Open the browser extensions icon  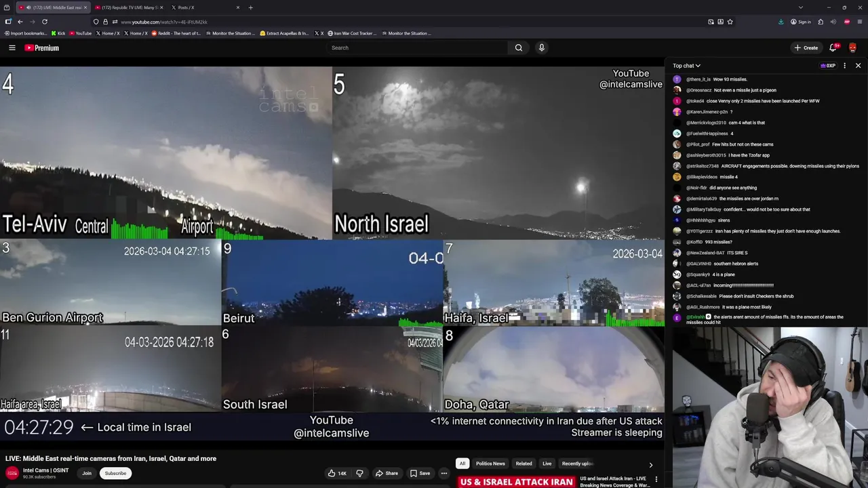point(821,22)
